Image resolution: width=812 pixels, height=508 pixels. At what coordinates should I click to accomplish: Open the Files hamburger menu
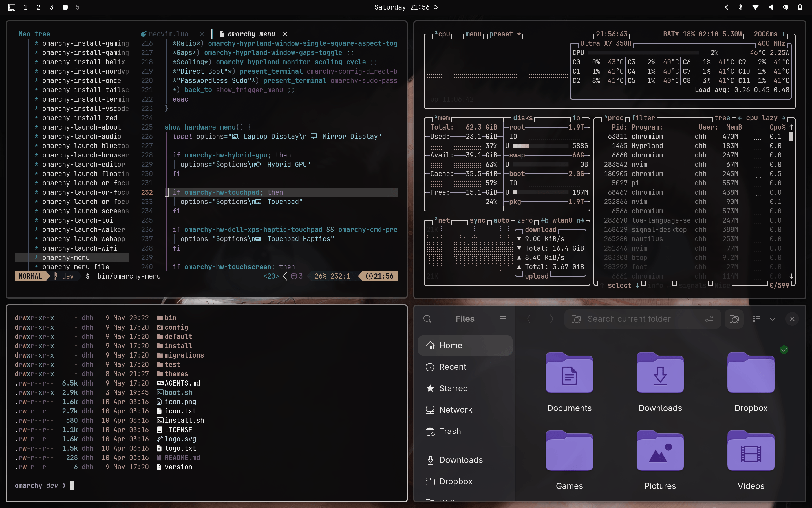[x=503, y=319]
